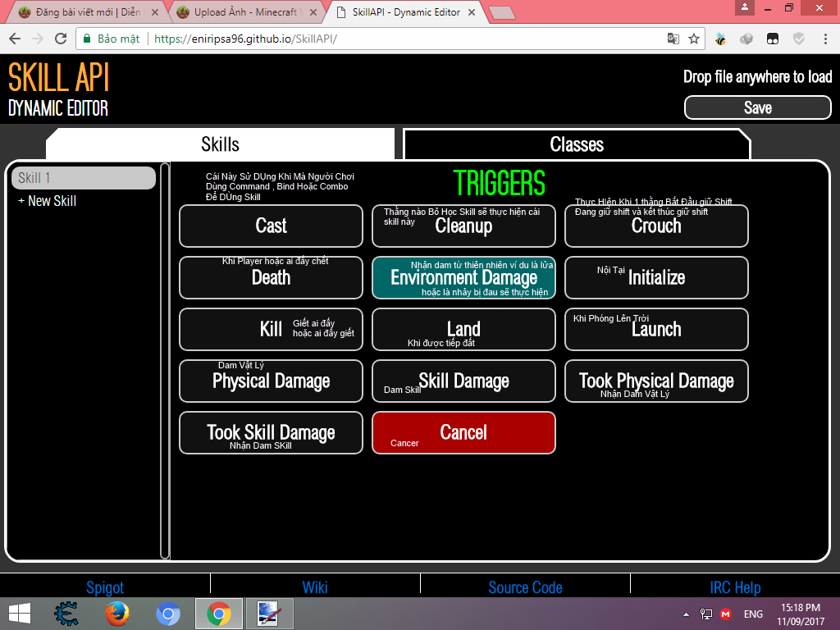Open the Wiki footer link
This screenshot has width=840, height=630.
tap(315, 587)
